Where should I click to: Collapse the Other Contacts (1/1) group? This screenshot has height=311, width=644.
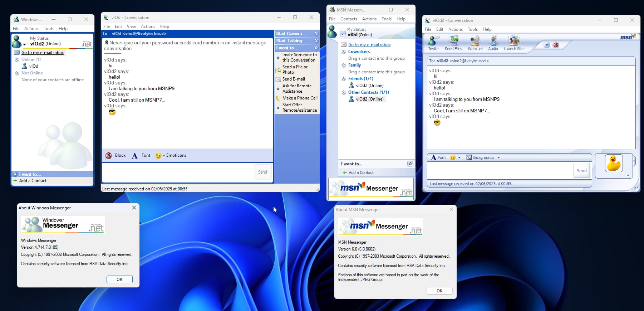tap(344, 92)
